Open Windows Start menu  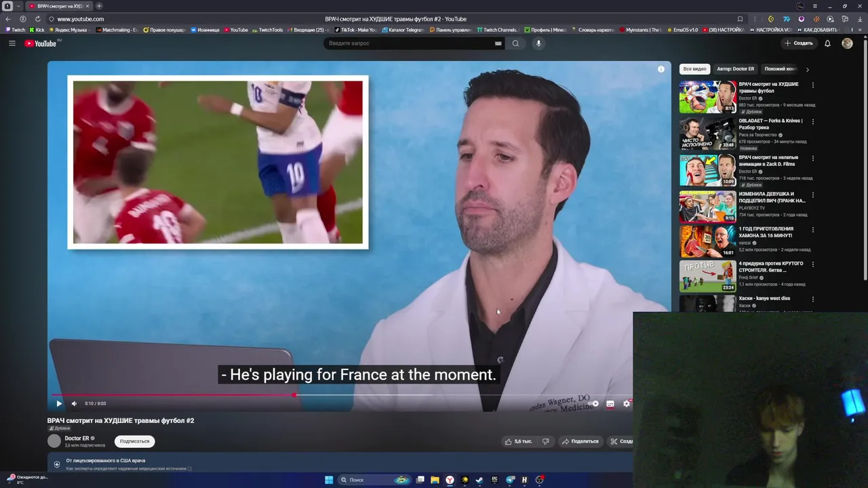[329, 480]
